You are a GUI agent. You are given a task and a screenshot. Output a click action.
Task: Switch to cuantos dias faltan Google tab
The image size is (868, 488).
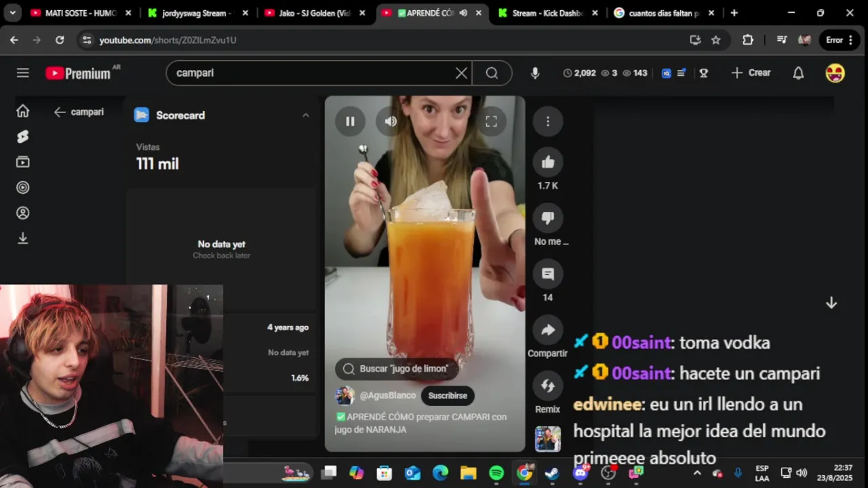click(665, 13)
